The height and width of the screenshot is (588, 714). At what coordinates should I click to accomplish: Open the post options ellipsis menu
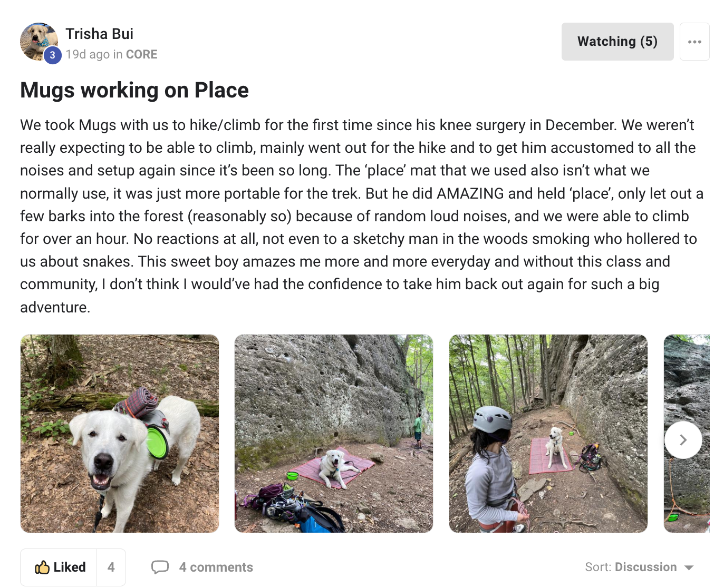tap(694, 41)
